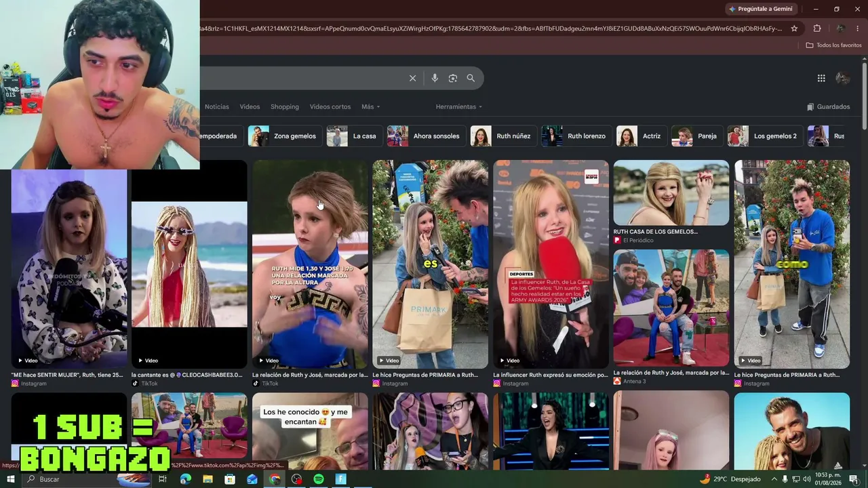868x488 pixels.
Task: Open the Todos los favoritos folder
Action: coord(833,45)
